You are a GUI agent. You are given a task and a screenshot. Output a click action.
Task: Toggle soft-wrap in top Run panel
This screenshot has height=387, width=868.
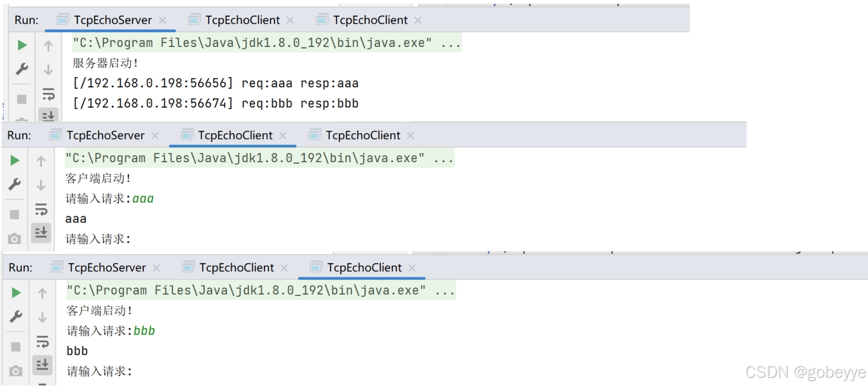[x=49, y=94]
